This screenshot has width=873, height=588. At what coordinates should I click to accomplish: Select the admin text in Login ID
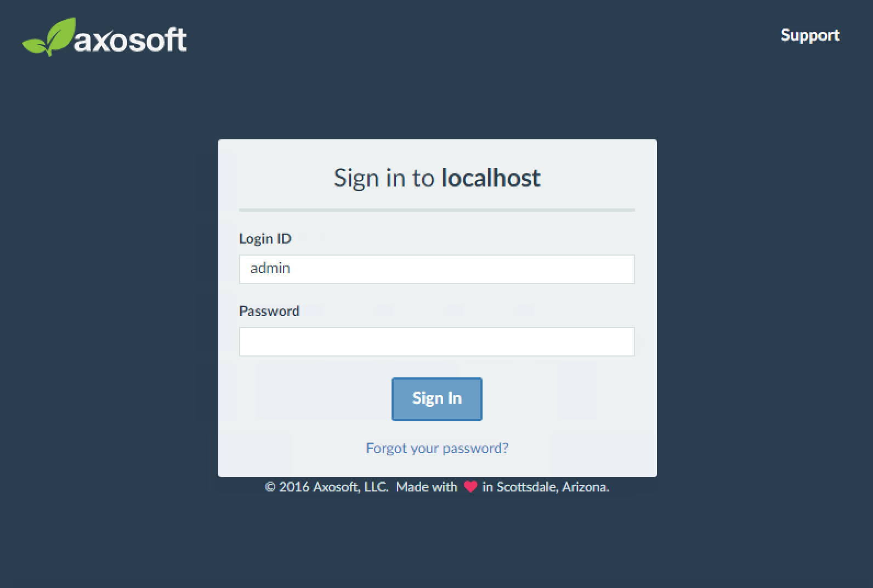click(x=270, y=268)
